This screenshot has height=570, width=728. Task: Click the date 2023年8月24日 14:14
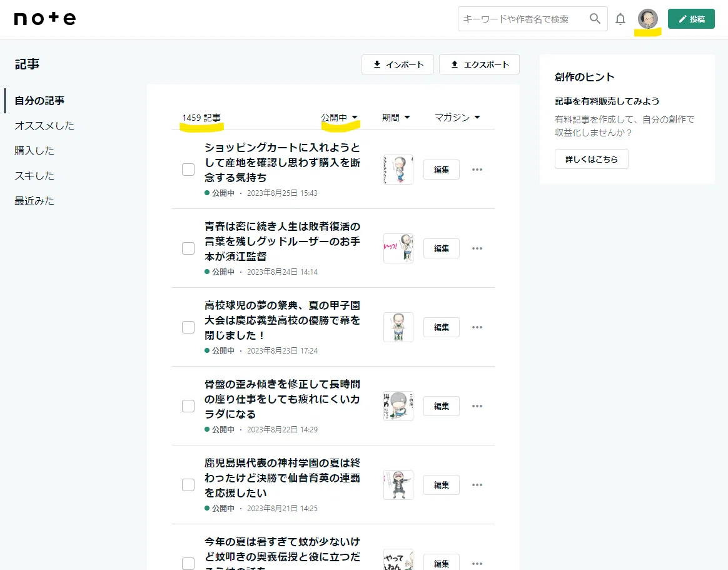click(282, 272)
